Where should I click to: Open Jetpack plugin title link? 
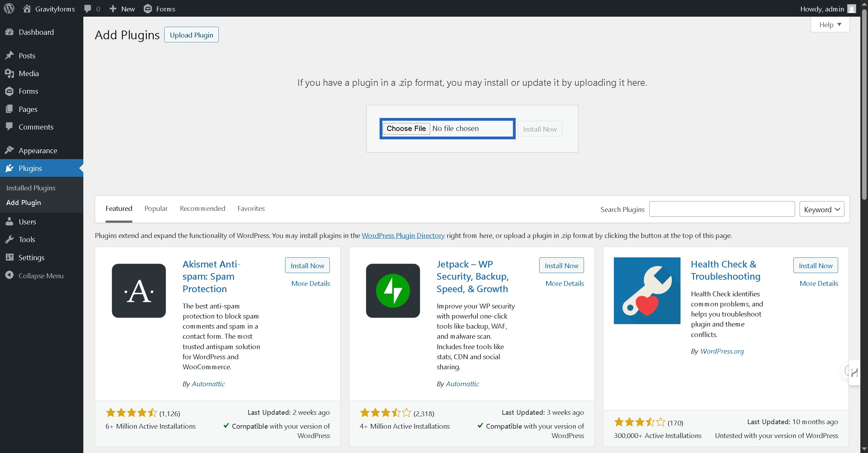[473, 277]
